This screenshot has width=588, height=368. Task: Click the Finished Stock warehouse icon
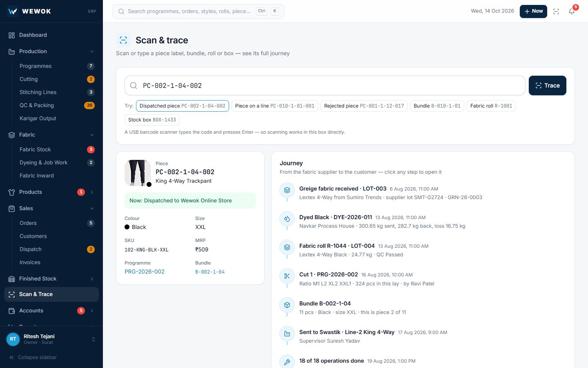[11, 279]
